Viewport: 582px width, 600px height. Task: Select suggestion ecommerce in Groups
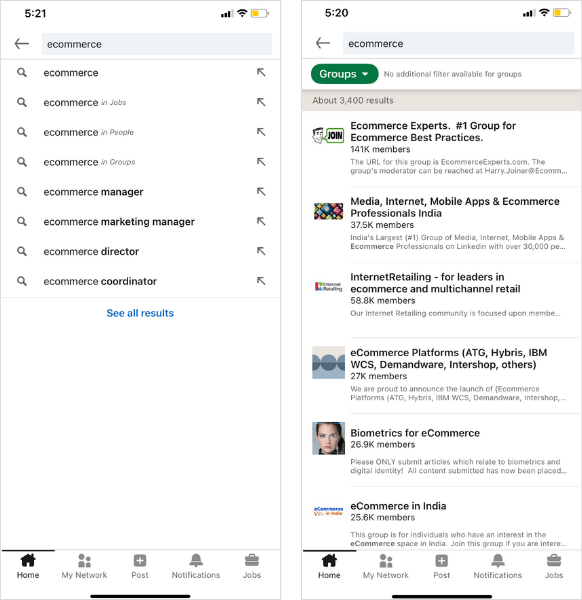coord(140,162)
